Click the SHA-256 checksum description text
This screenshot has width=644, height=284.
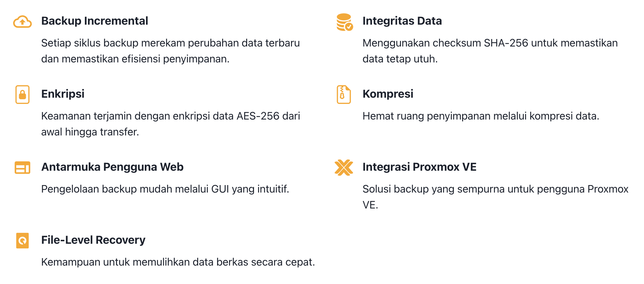click(x=490, y=51)
